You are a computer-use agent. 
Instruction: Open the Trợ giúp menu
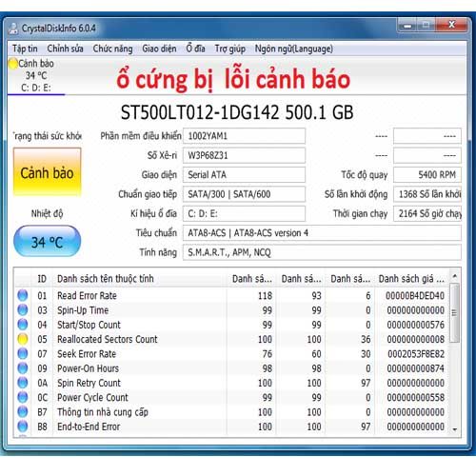point(230,49)
